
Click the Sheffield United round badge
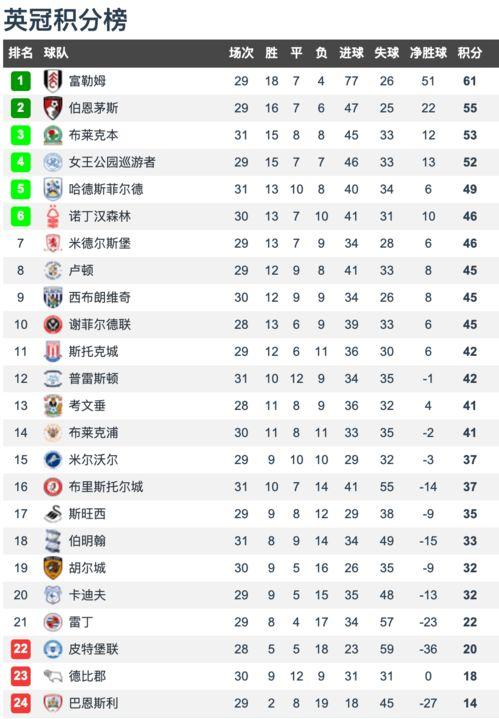click(53, 325)
